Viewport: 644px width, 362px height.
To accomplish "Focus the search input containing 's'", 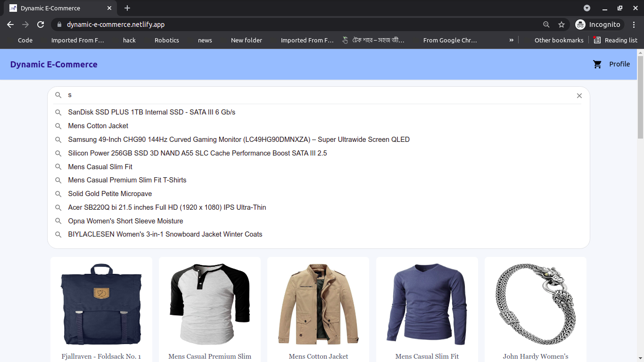I will point(319,95).
